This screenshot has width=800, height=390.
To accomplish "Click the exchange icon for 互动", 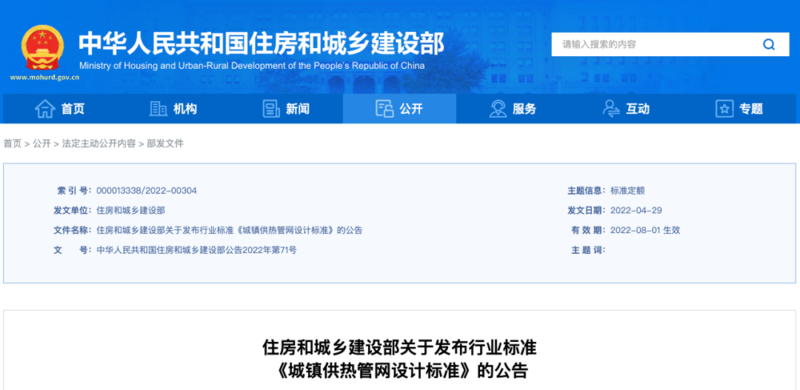I will pos(611,109).
